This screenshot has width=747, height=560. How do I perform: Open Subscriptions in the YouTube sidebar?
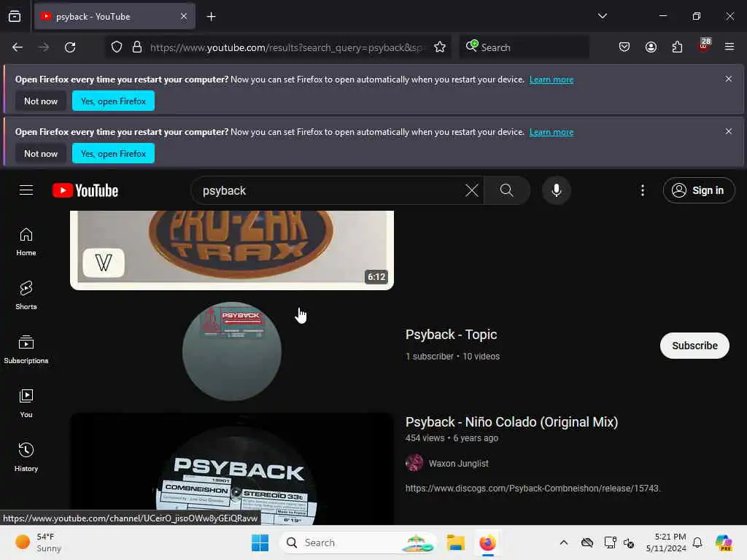click(26, 349)
